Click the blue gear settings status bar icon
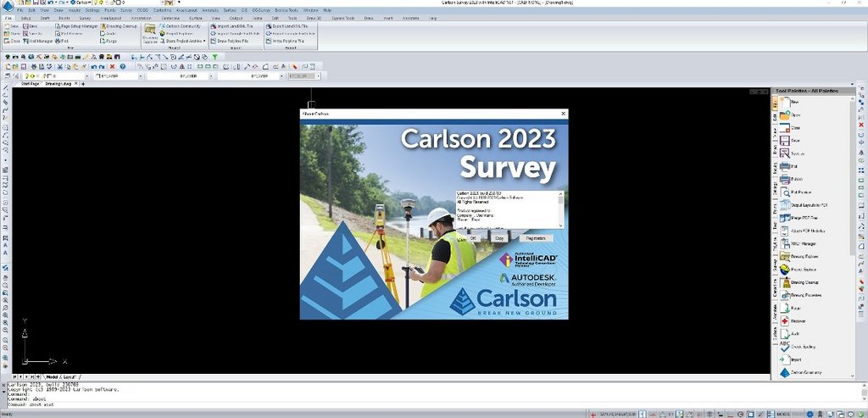 810,414
